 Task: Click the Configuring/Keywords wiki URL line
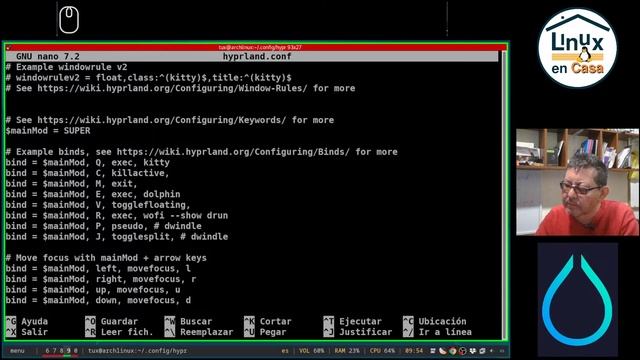[170, 120]
